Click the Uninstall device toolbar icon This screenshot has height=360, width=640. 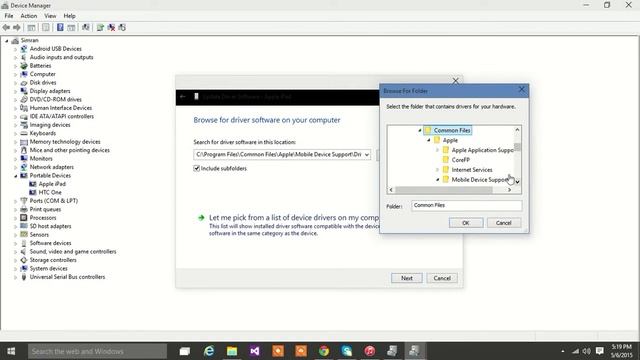tap(111, 27)
